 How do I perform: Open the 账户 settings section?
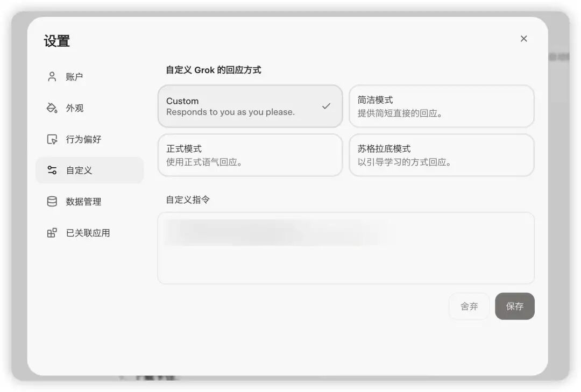coord(90,77)
